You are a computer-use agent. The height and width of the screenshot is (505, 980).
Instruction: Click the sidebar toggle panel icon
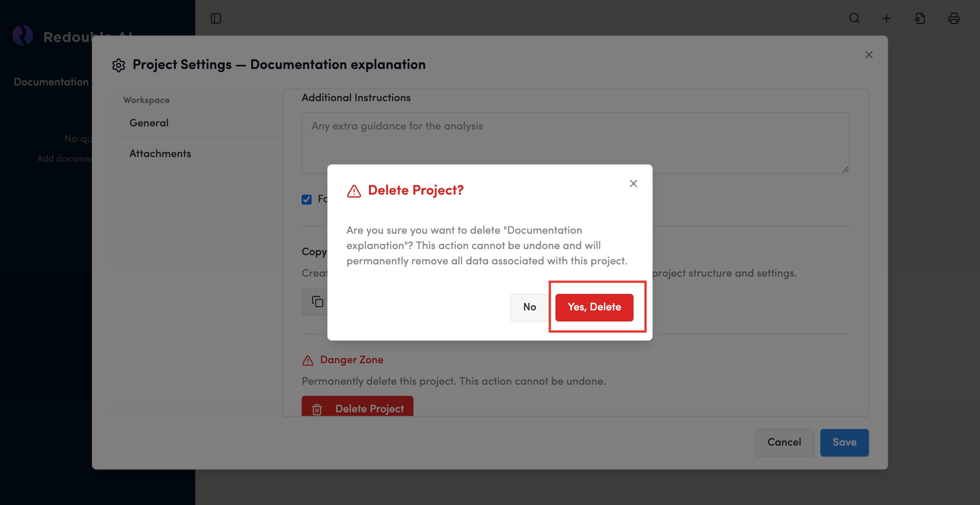tap(216, 18)
